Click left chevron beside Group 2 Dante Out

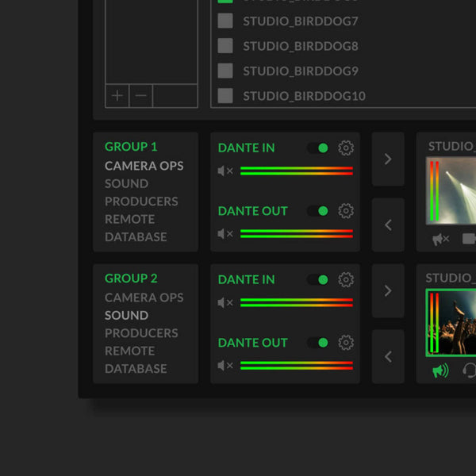coord(388,357)
